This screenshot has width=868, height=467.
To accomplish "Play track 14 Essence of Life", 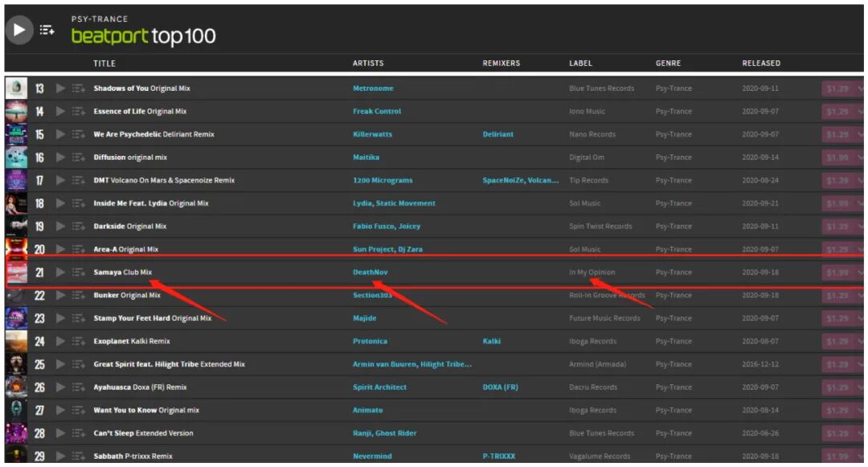I will (60, 111).
